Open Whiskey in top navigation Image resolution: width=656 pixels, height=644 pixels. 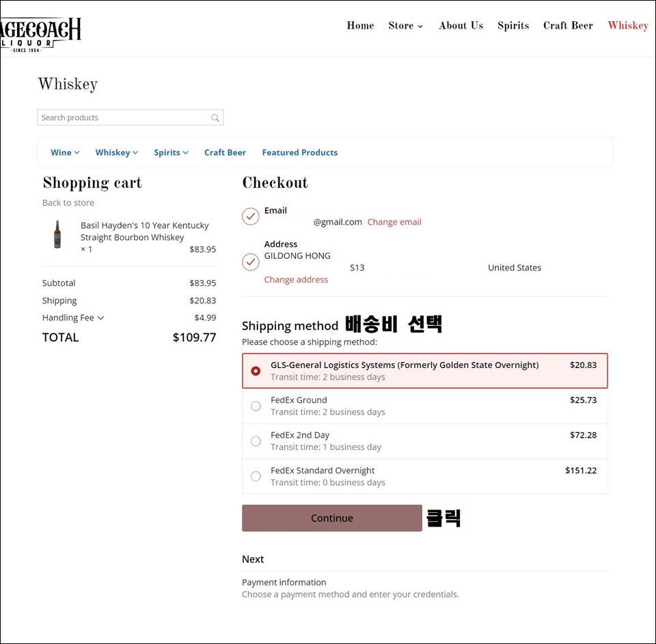pos(628,26)
